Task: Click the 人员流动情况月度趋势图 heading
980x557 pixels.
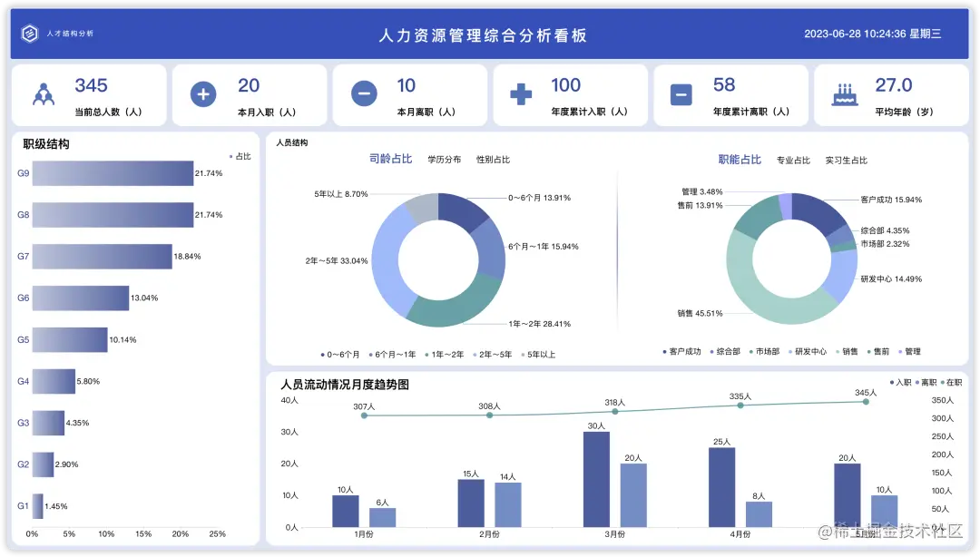Action: 345,385
